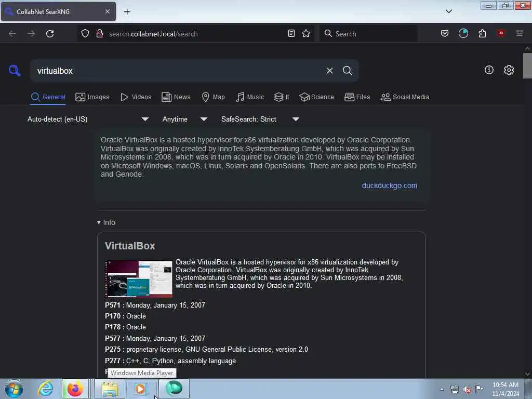This screenshot has width=532, height=399.
Task: Show site security lock info
Action: [x=100, y=34]
